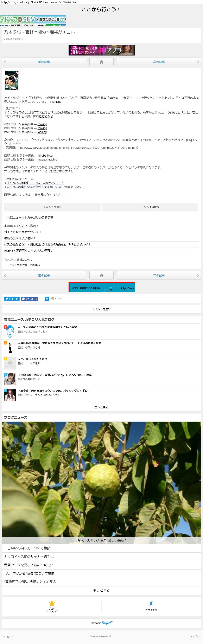Open the 乃木坂46 tag link
The image size is (203, 644).
[x=34, y=265]
